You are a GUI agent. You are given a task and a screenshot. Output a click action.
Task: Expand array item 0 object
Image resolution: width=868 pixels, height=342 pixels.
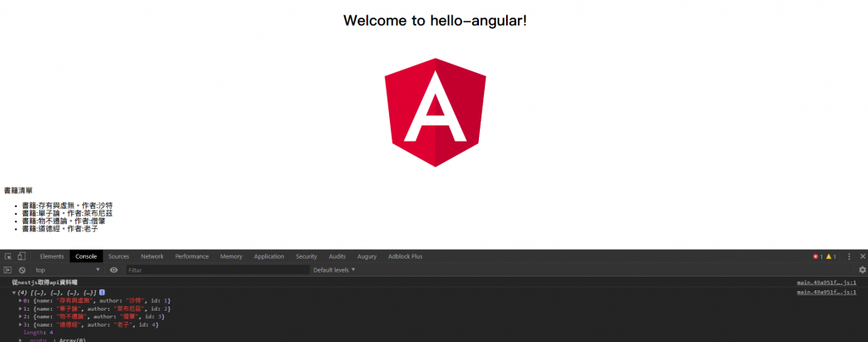(x=20, y=300)
